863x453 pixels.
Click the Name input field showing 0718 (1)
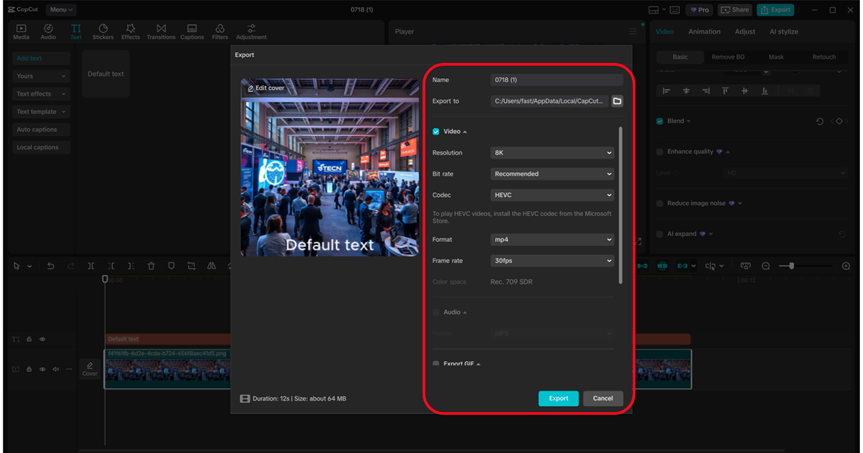point(556,80)
